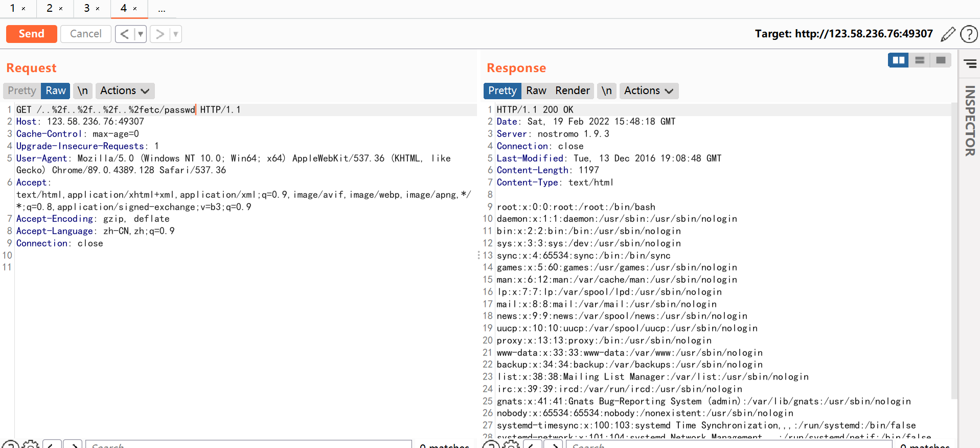Click the Last-Modified header in Response
Image resolution: width=980 pixels, height=448 pixels.
click(x=609, y=159)
